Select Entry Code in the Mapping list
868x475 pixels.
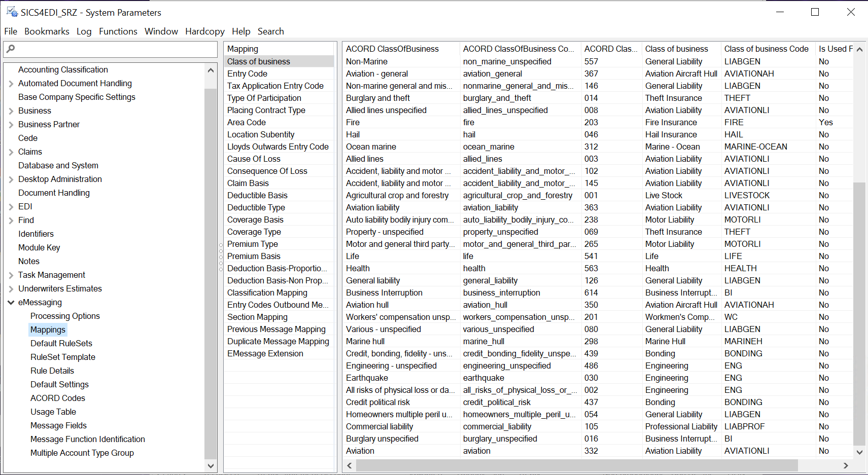[x=247, y=74]
